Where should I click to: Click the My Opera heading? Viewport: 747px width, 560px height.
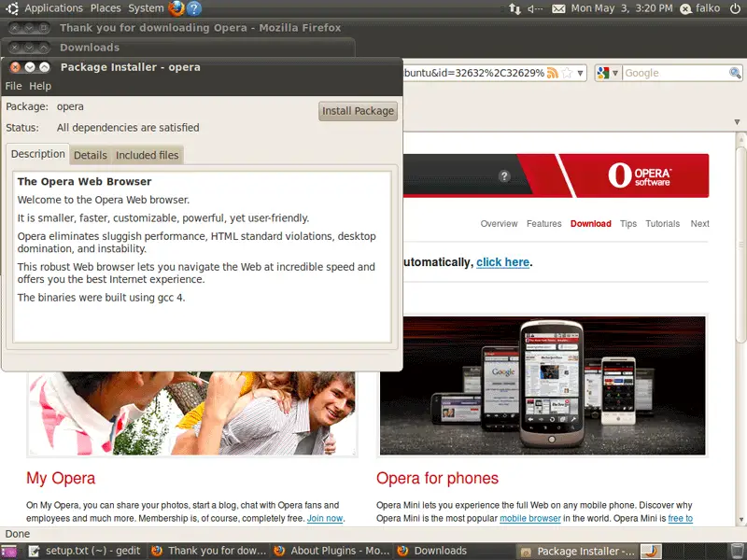point(61,478)
